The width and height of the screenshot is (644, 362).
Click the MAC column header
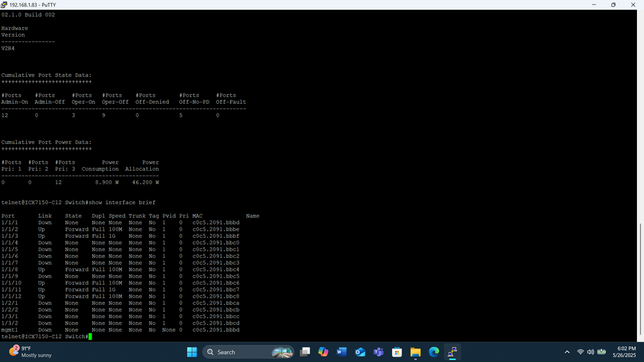click(197, 216)
